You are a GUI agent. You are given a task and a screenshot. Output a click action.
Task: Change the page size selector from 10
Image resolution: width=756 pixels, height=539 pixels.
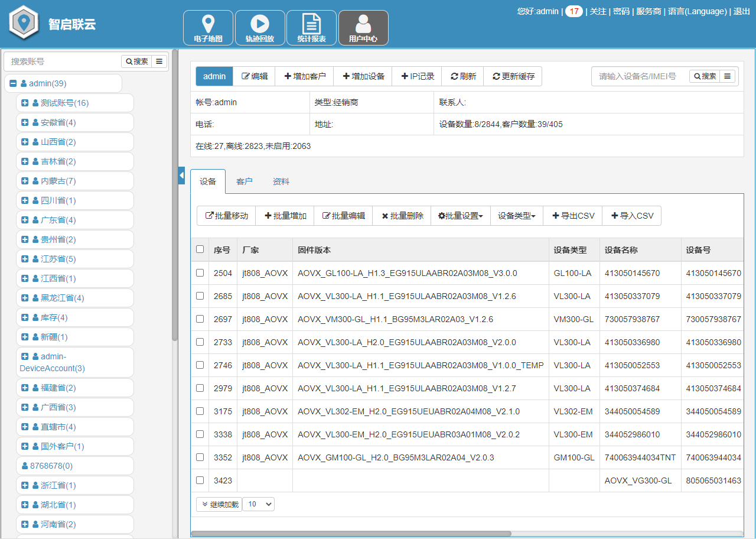point(258,504)
